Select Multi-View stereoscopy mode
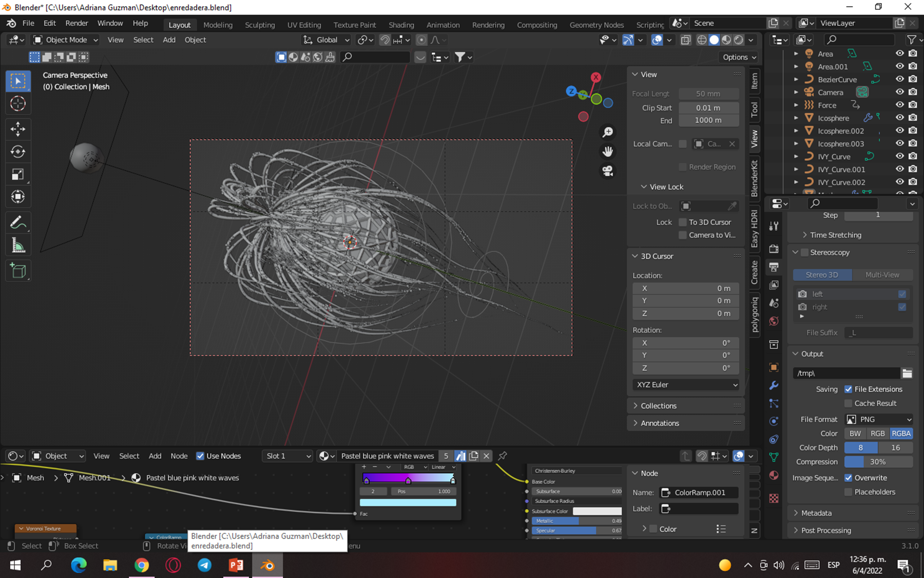Viewport: 924px width, 578px height. coord(882,275)
